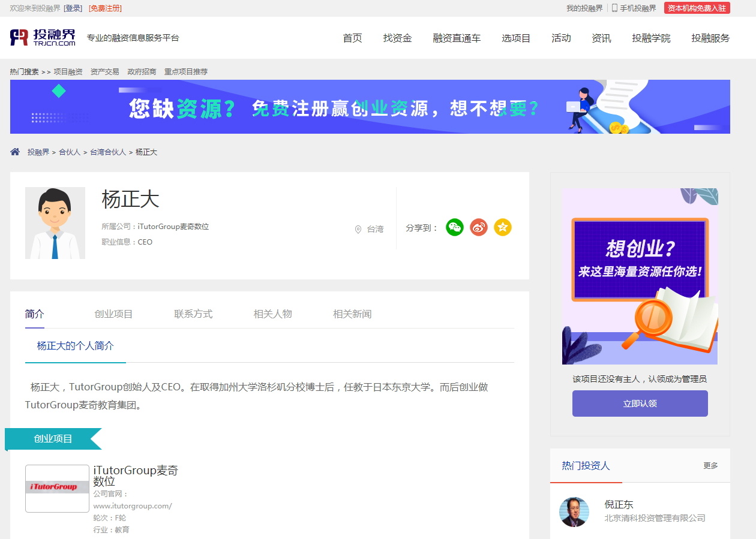This screenshot has height=539, width=756.
Task: Open investor 倪正东's name link
Action: [x=619, y=504]
